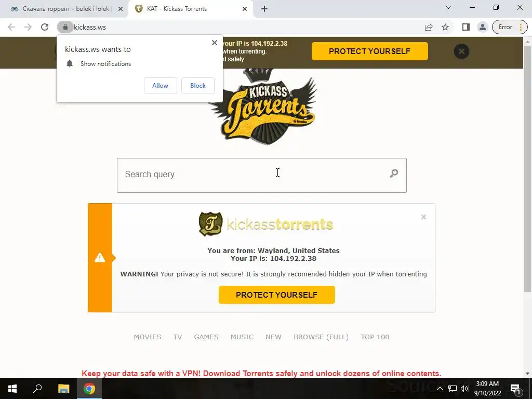The width and height of the screenshot is (532, 399).
Task: Open the side panel icon
Action: pos(466,27)
